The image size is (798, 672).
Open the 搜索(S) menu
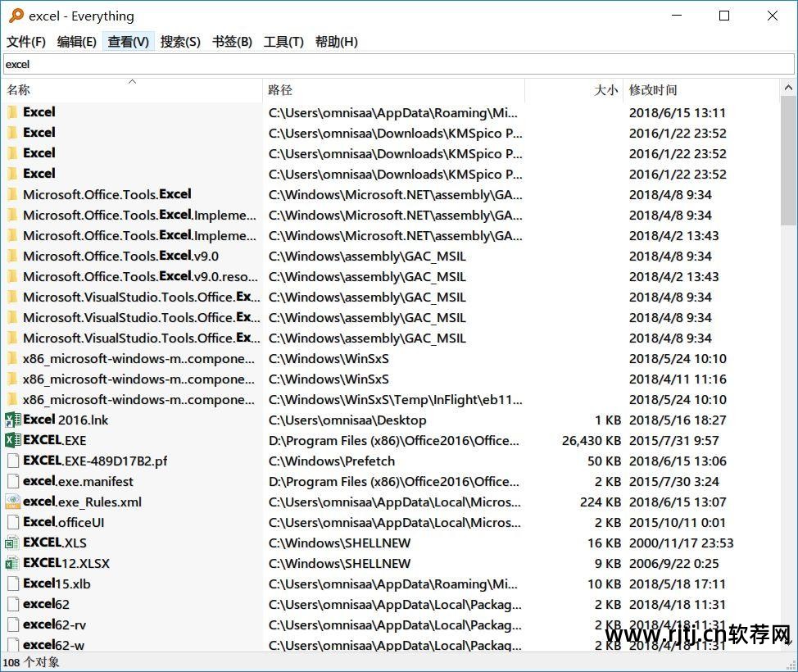(180, 42)
